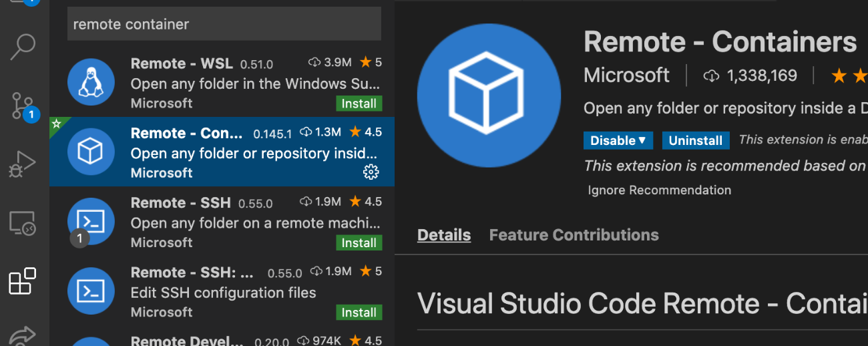Viewport: 868px width, 346px height.
Task: Click the Remote - SSH: Editing terminal icon
Action: (91, 291)
